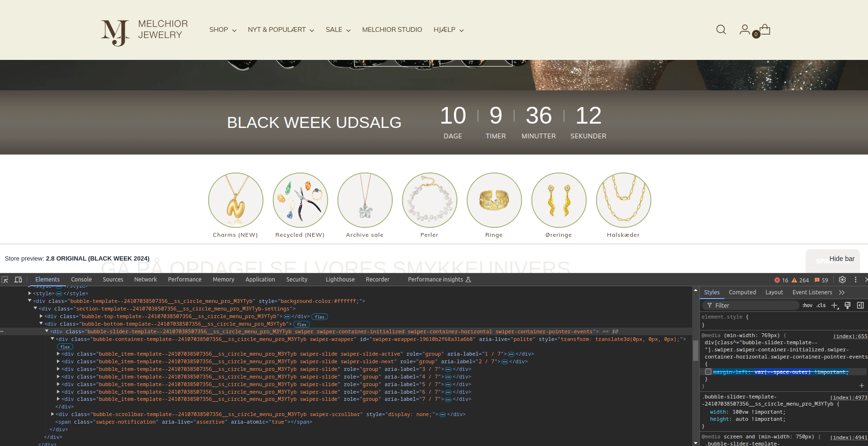Expand the bubble-top-template div node
This screenshot has width=868, height=446.
(41, 316)
